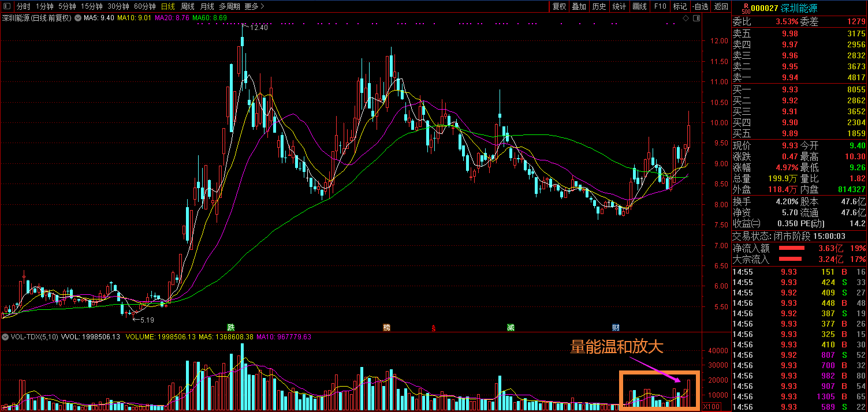Viewport: 868px width, 412px height.
Task: Click the diamond icon above the chart
Action: coord(686,18)
